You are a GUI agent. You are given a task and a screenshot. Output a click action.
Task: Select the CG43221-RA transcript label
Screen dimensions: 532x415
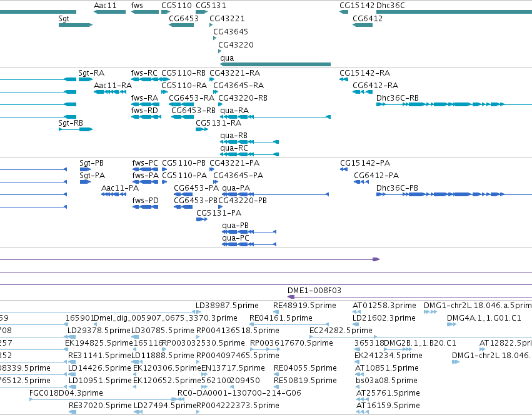point(235,73)
